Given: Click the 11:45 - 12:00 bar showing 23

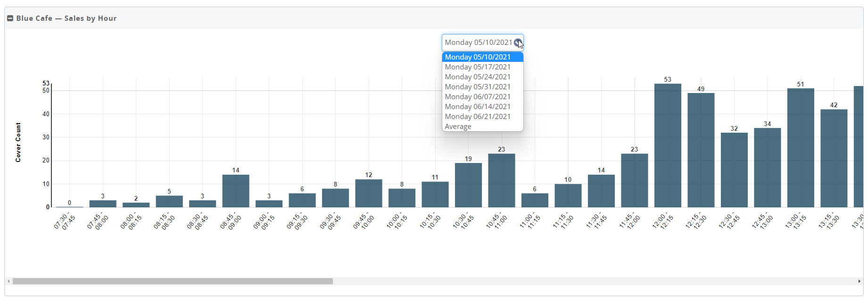Looking at the screenshot, I should pyautogui.click(x=634, y=180).
